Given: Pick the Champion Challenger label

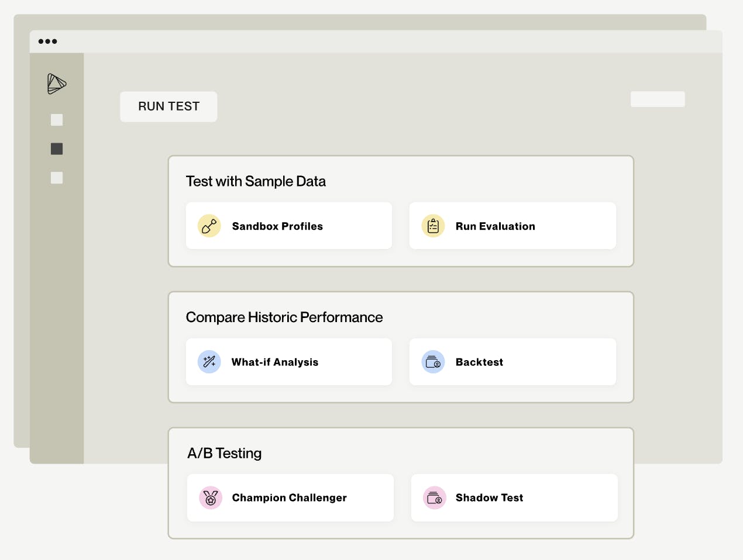Looking at the screenshot, I should pos(289,498).
